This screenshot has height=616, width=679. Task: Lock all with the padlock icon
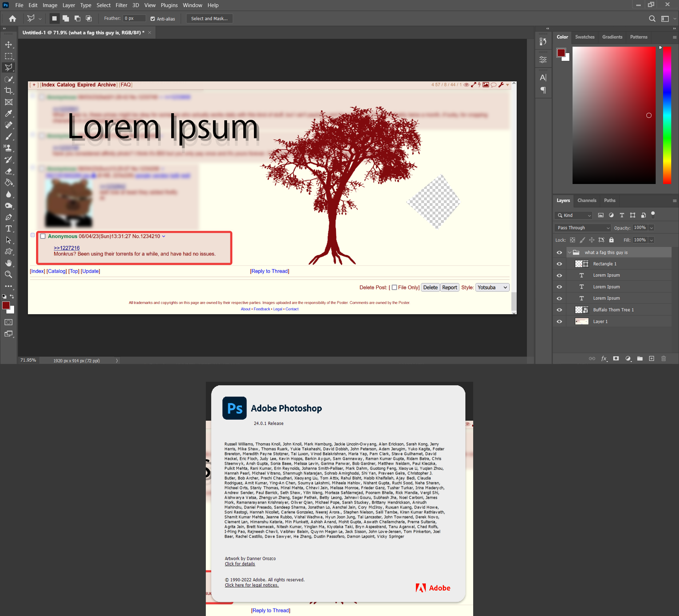click(x=611, y=240)
